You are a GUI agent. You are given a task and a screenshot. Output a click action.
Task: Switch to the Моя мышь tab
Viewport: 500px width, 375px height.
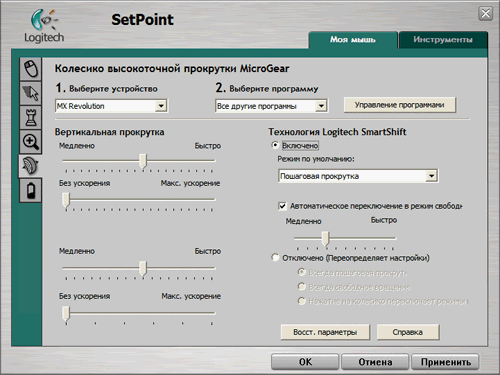[x=353, y=40]
